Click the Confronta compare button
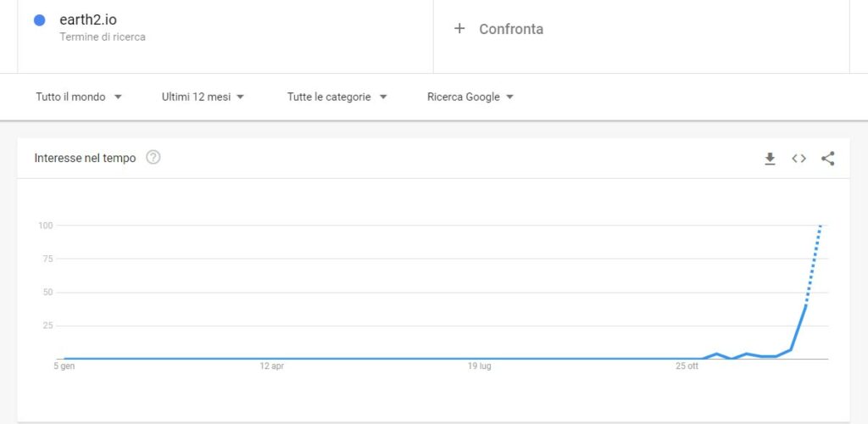The image size is (868, 424). [510, 29]
